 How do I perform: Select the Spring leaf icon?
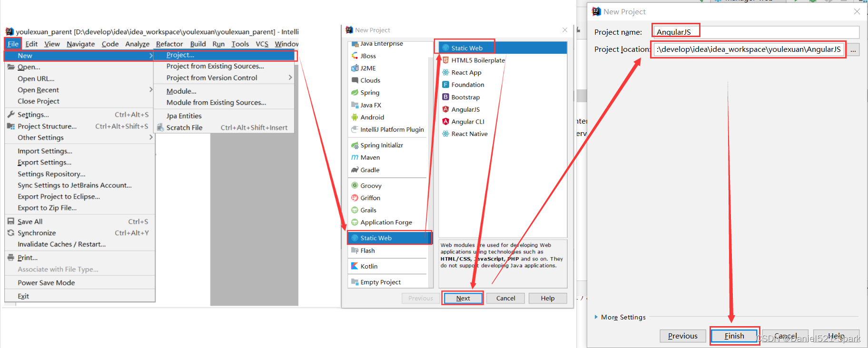[x=355, y=93]
